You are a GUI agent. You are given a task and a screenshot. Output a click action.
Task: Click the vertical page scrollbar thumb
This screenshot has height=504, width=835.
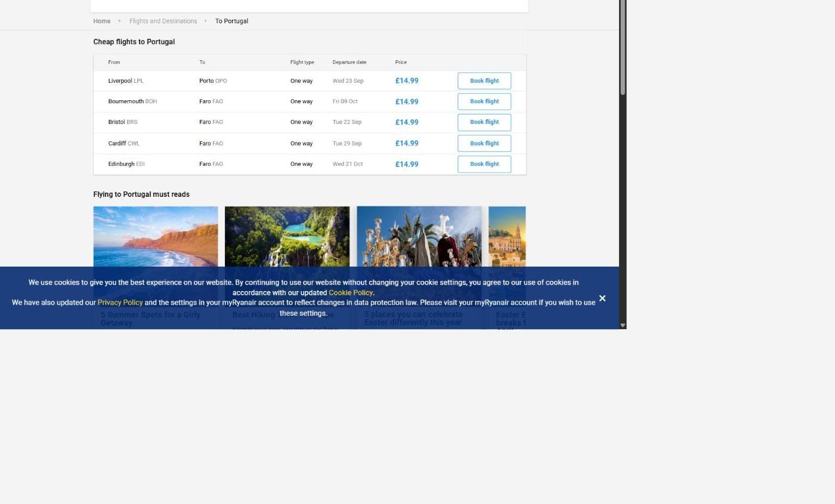[623, 47]
